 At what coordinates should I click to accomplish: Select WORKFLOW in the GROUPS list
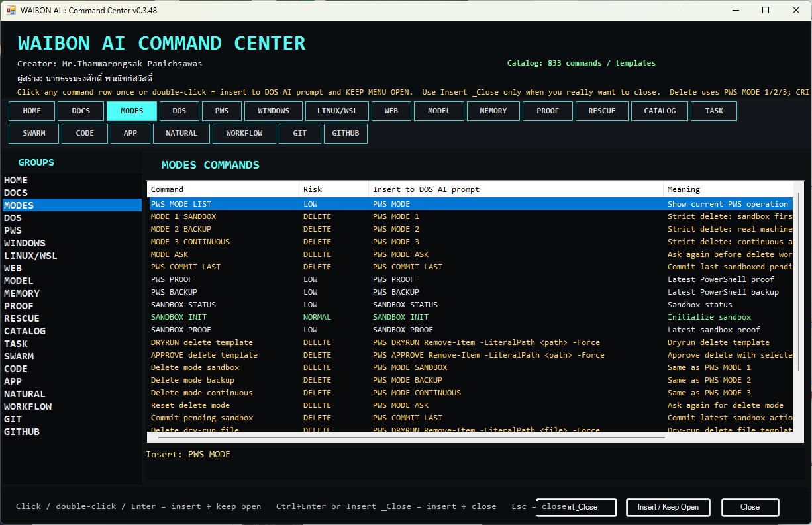(72, 406)
